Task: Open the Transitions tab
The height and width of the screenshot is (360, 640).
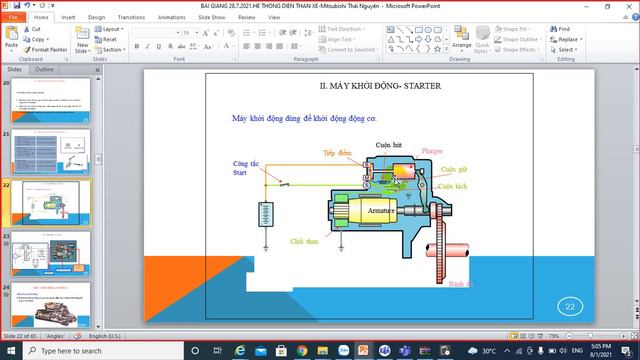Action: pyautogui.click(x=131, y=17)
